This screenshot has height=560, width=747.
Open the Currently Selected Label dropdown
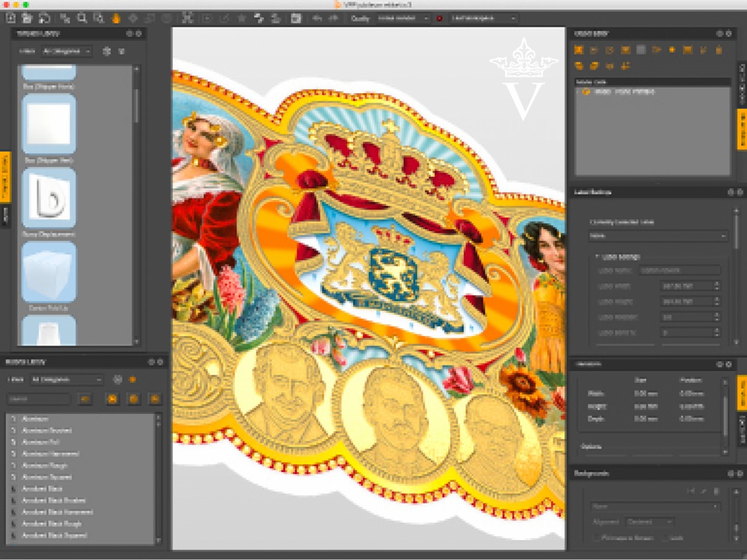(658, 236)
